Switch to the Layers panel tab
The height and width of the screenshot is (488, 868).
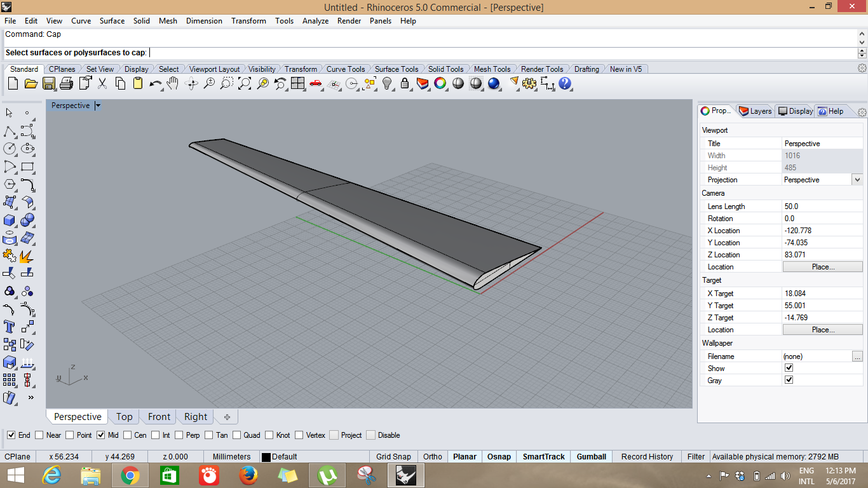click(756, 111)
